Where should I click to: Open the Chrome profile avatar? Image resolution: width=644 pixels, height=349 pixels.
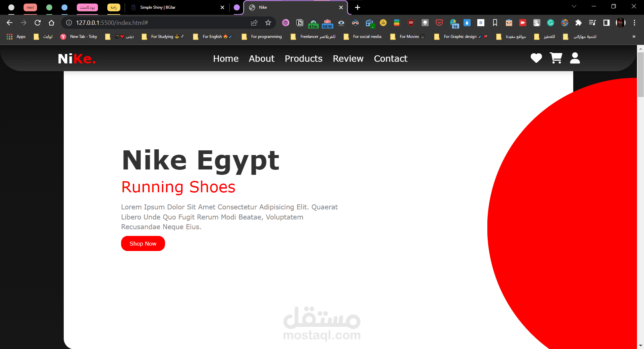pyautogui.click(x=621, y=22)
